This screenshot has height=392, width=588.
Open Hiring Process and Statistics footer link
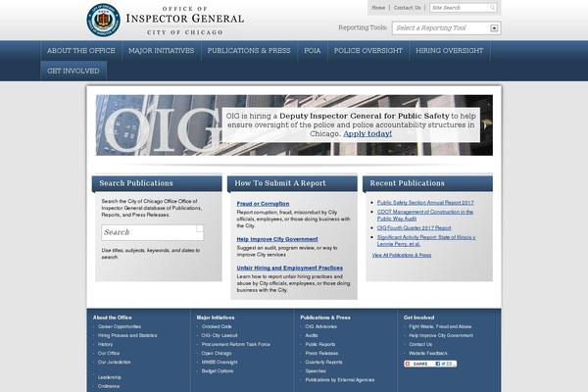(x=127, y=335)
